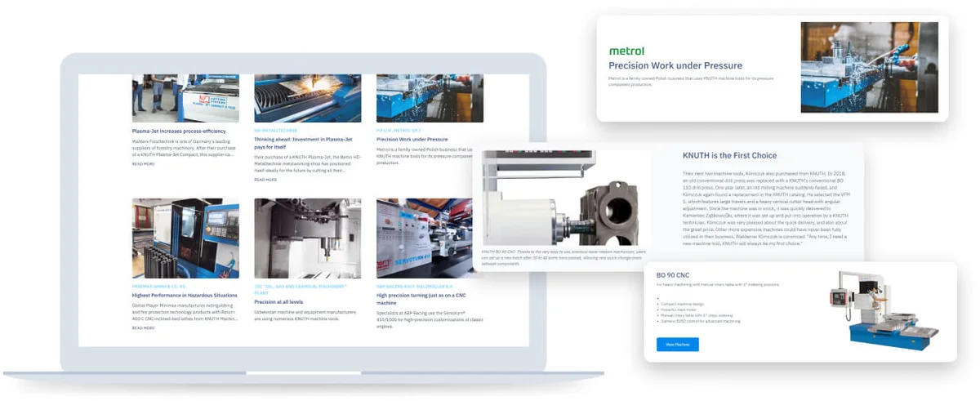Select the Plasma-Jet cutting system article image
This screenshot has height=401, width=980.
tap(185, 98)
